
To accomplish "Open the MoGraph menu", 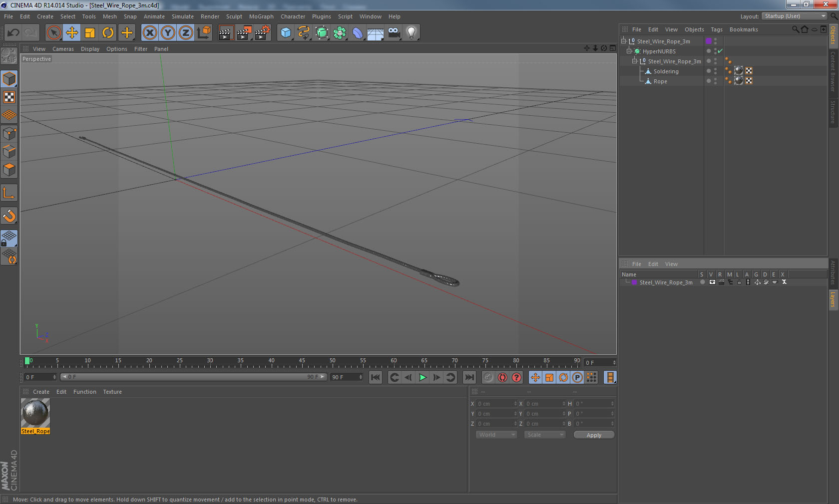I will pyautogui.click(x=261, y=16).
